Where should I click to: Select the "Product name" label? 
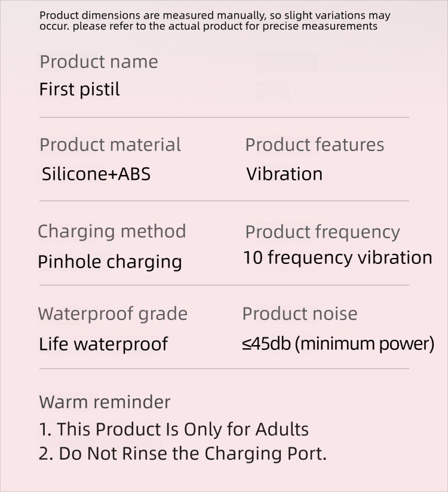pyautogui.click(x=99, y=61)
